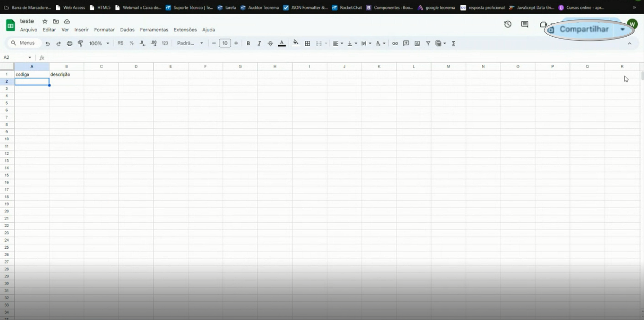Toggle strikethrough formatting
Screen dimensions: 644x320
coord(270,43)
